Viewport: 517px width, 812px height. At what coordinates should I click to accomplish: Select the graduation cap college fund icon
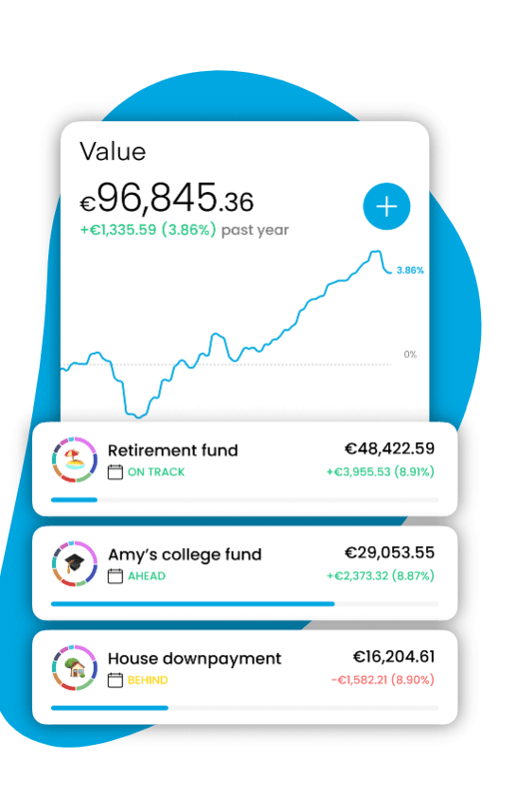[75, 563]
